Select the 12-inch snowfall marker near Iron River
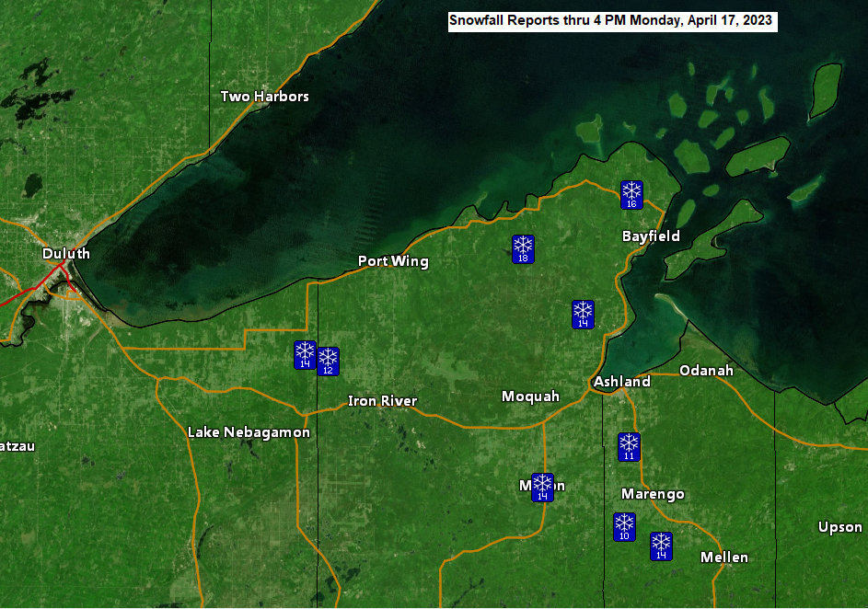 328,362
